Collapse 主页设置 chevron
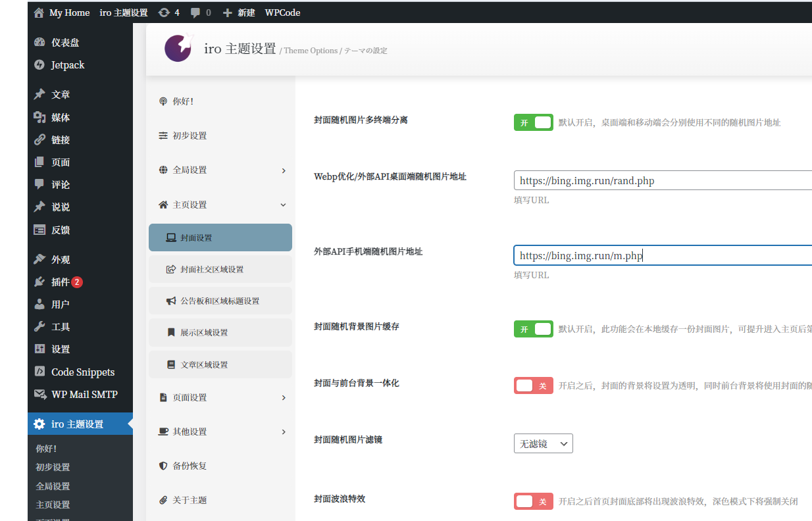The height and width of the screenshot is (521, 812). tap(284, 205)
